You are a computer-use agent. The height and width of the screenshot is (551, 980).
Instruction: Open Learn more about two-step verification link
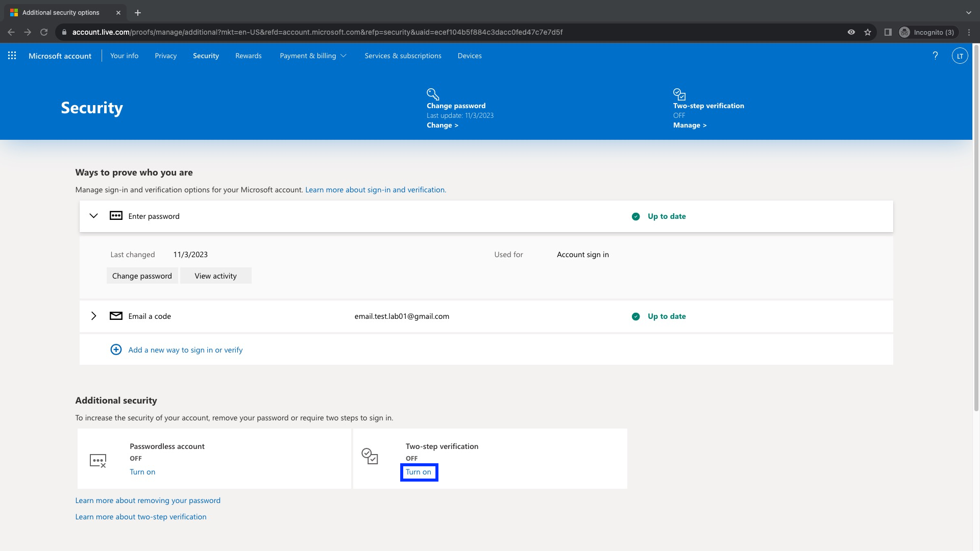coord(141,516)
